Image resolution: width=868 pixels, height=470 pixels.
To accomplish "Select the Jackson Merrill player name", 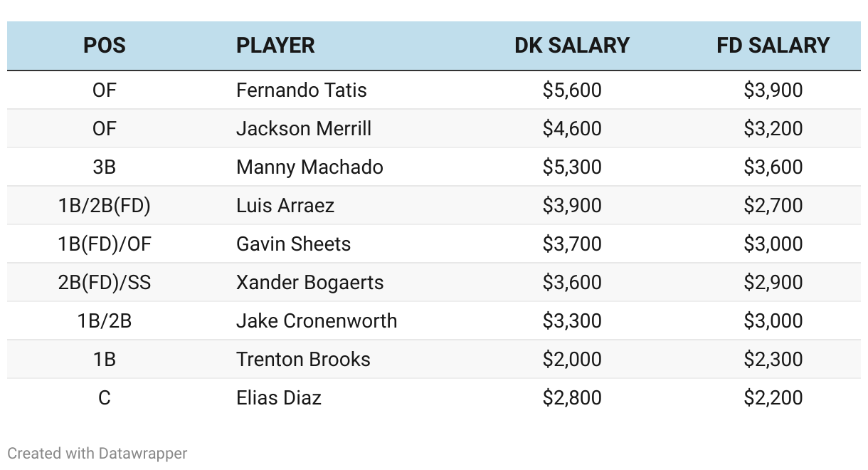I will [304, 129].
